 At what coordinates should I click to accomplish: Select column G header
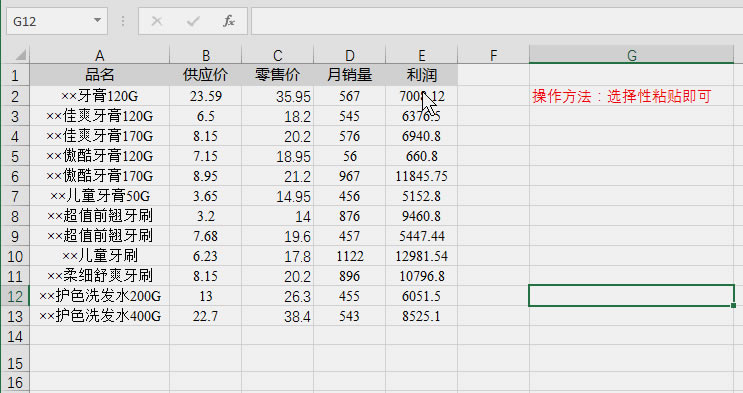(632, 55)
